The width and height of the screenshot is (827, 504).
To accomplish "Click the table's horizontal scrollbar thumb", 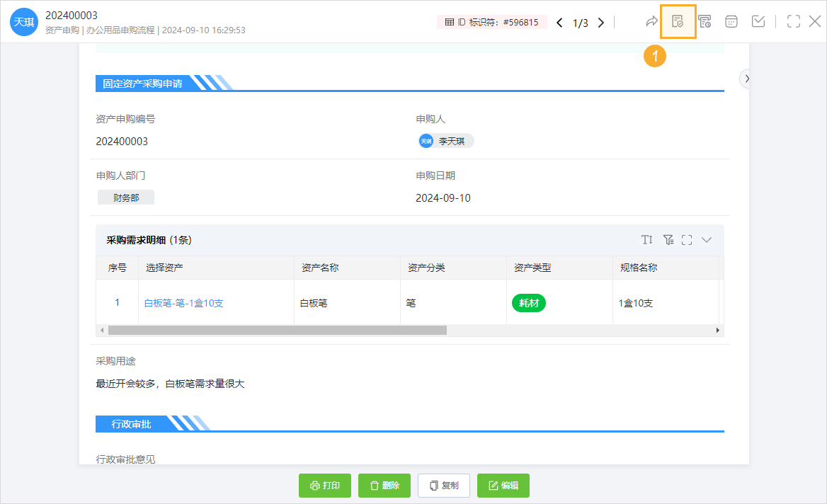I will (x=278, y=331).
